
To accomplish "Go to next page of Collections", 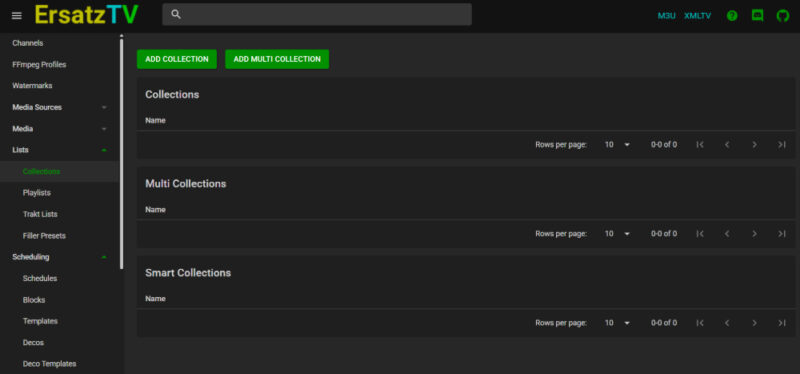I will coord(754,145).
